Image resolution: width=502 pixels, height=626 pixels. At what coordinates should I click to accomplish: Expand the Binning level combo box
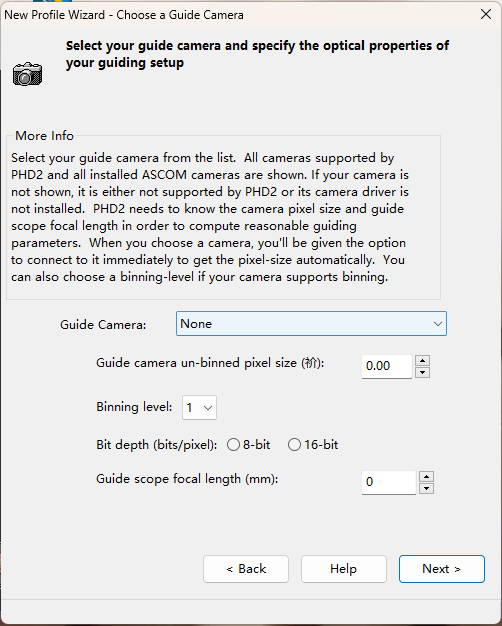[x=199, y=408]
